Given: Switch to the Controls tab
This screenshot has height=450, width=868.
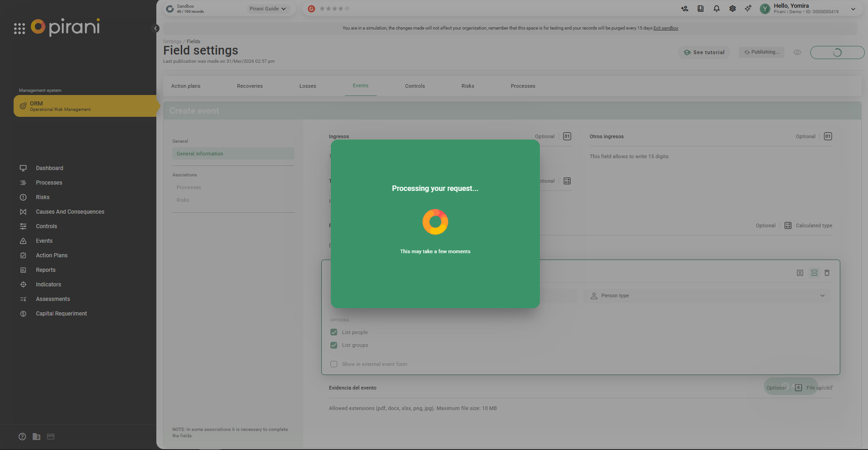Looking at the screenshot, I should click(x=415, y=86).
